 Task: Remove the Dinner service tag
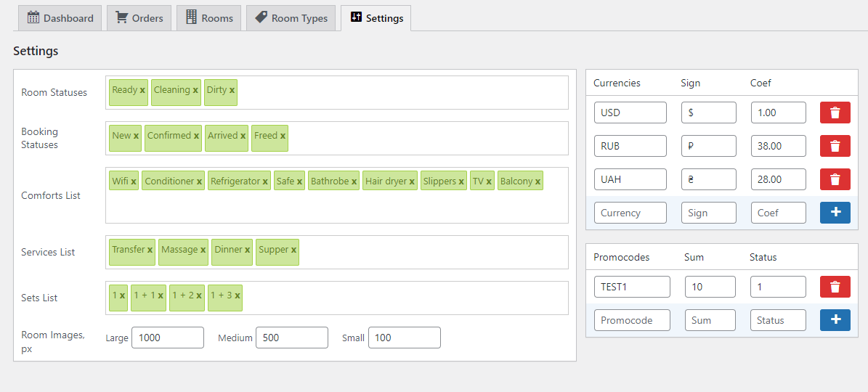pyautogui.click(x=248, y=250)
